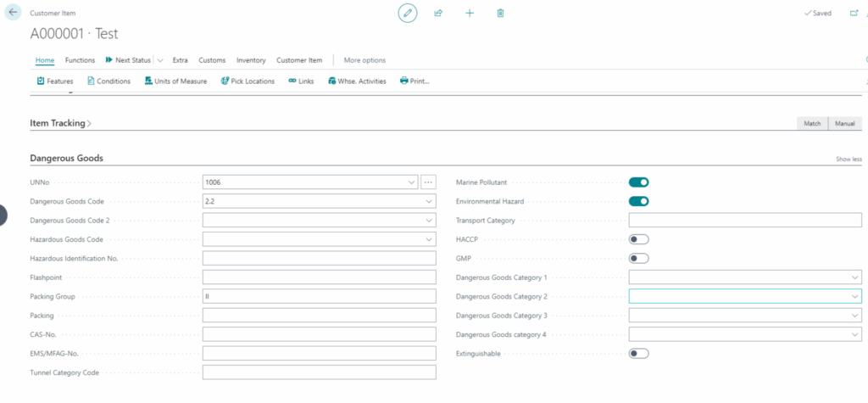The width and height of the screenshot is (868, 403).
Task: Click the Print... action
Action: [x=415, y=81]
